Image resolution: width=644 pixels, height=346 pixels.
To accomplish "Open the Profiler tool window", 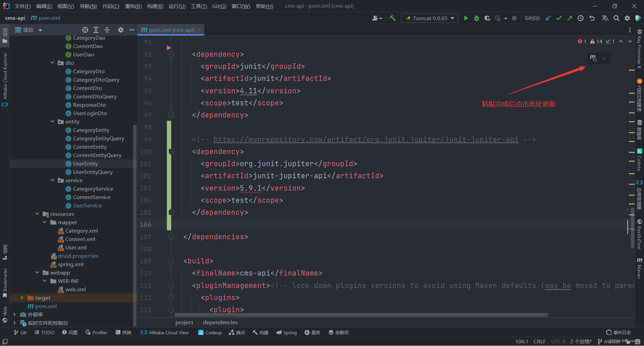I will click(x=96, y=333).
